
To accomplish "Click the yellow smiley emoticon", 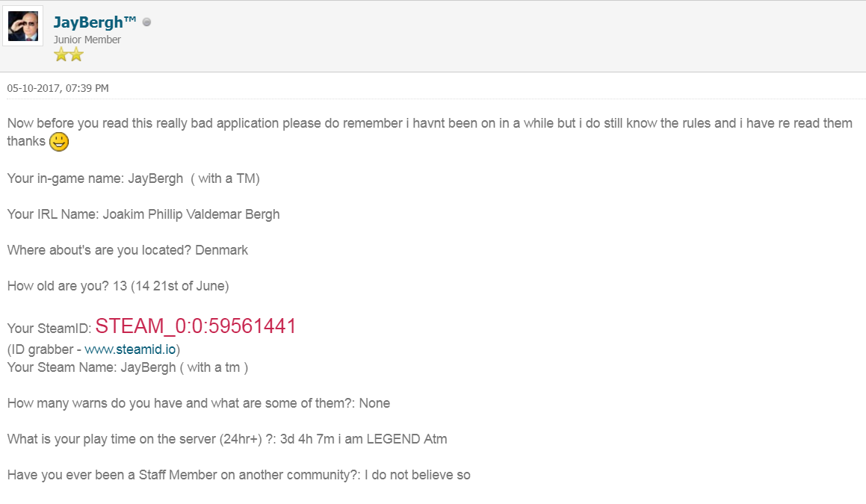I will point(59,141).
